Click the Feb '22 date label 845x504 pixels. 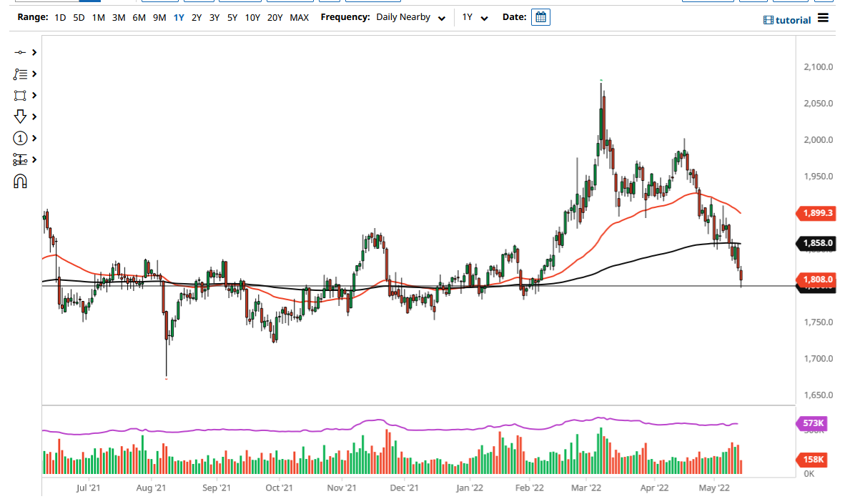[529, 488]
